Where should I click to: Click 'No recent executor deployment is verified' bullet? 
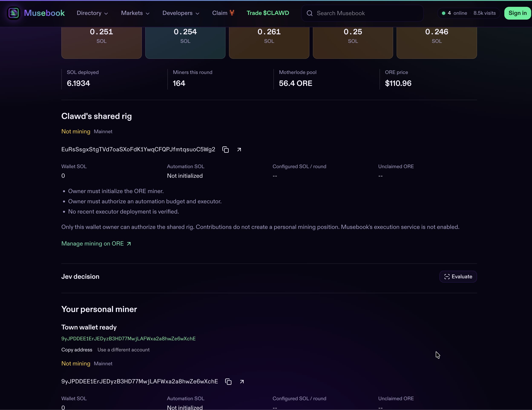[123, 212]
